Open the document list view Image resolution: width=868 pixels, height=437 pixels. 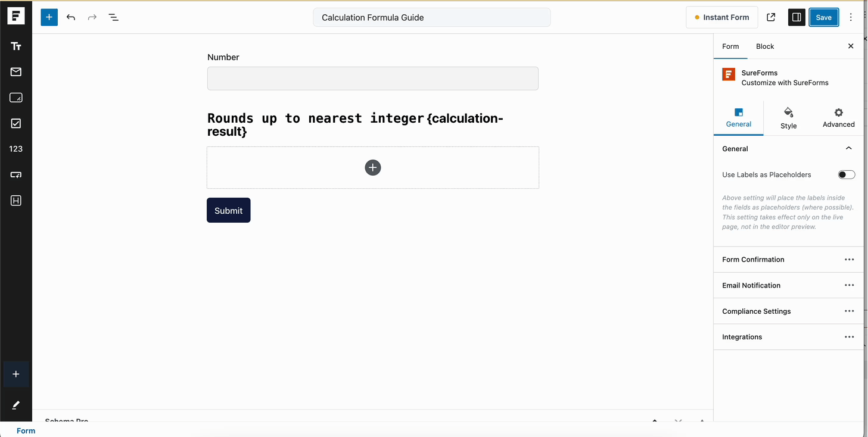pos(113,17)
